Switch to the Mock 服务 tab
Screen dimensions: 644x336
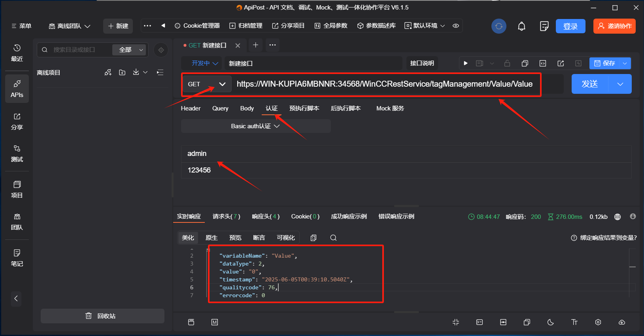point(390,108)
